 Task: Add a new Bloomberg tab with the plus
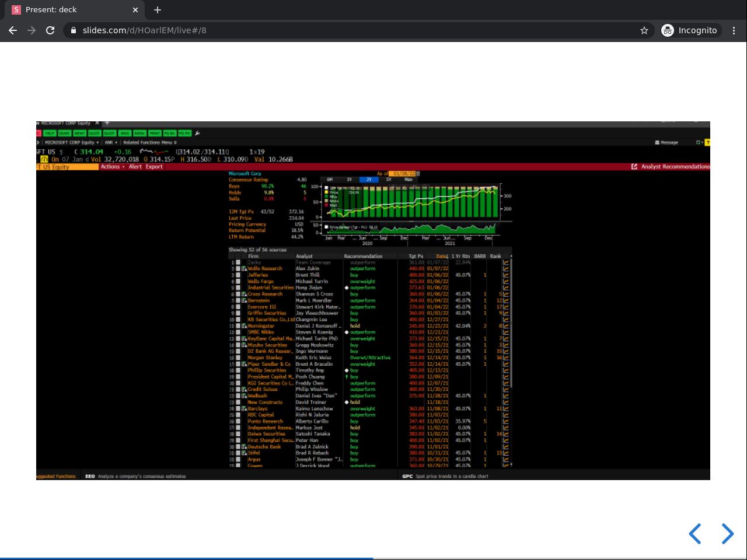[x=107, y=123]
